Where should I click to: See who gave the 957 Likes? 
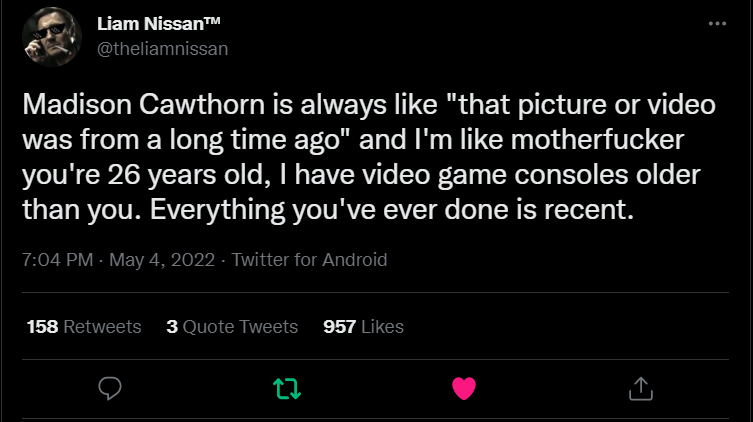point(363,326)
